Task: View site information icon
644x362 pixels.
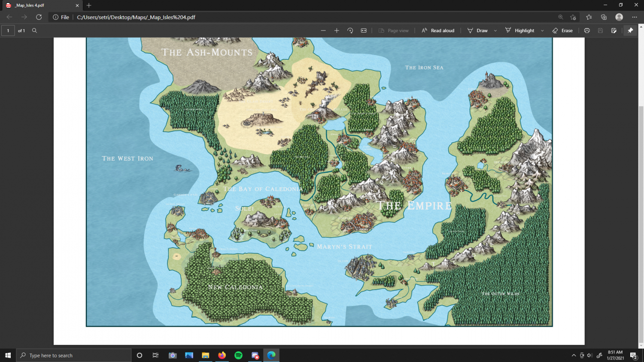Action: click(x=55, y=17)
